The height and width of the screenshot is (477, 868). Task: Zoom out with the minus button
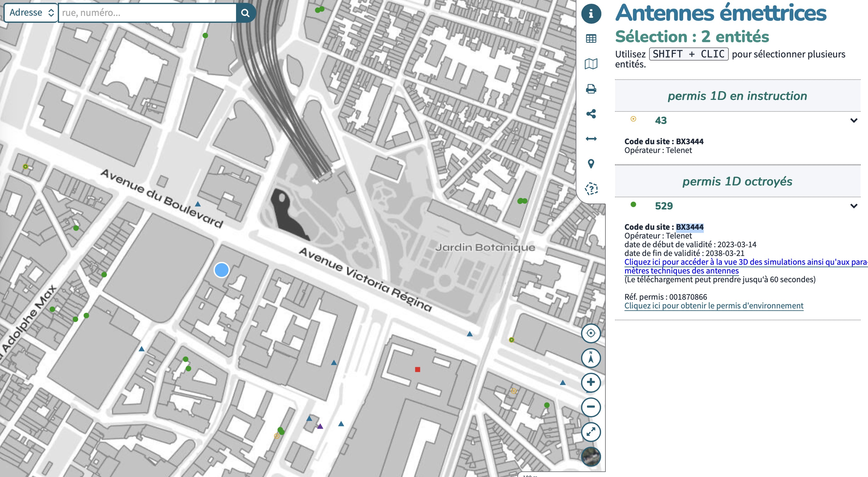591,407
